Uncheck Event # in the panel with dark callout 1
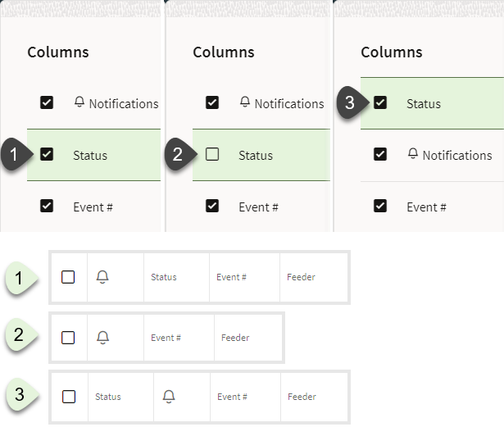 (47, 207)
